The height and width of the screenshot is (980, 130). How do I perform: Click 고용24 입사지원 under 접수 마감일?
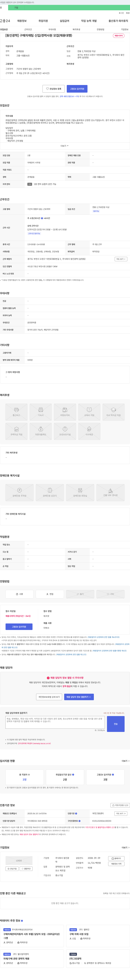19,627
